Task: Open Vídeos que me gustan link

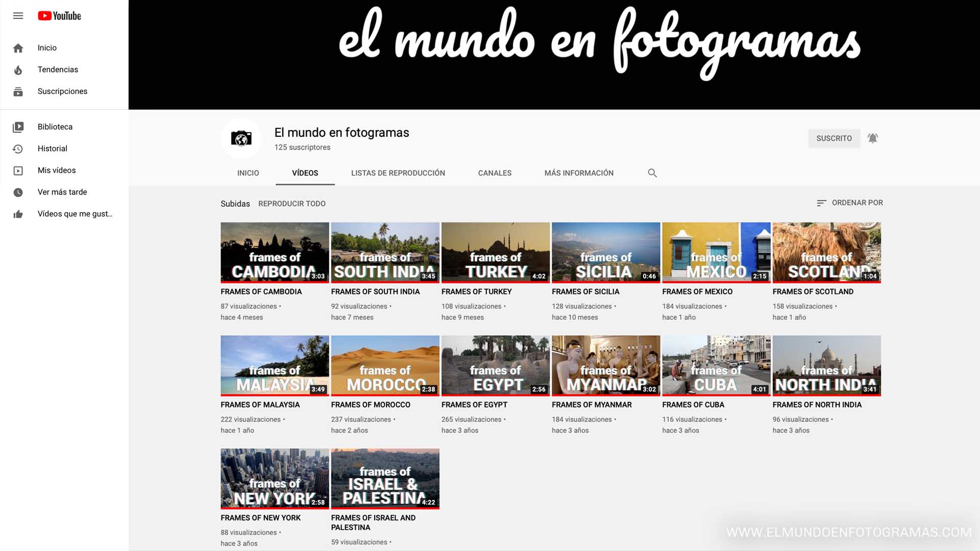Action: [75, 214]
